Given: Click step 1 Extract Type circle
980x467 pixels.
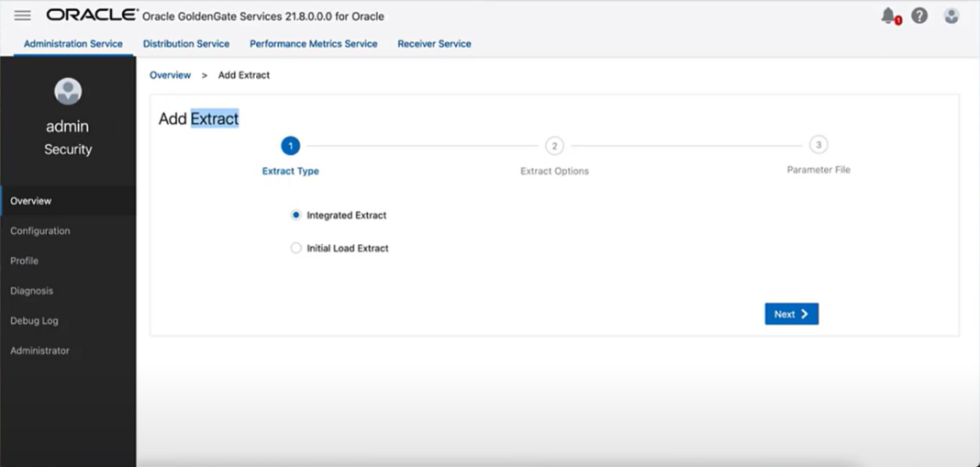Looking at the screenshot, I should [x=290, y=146].
